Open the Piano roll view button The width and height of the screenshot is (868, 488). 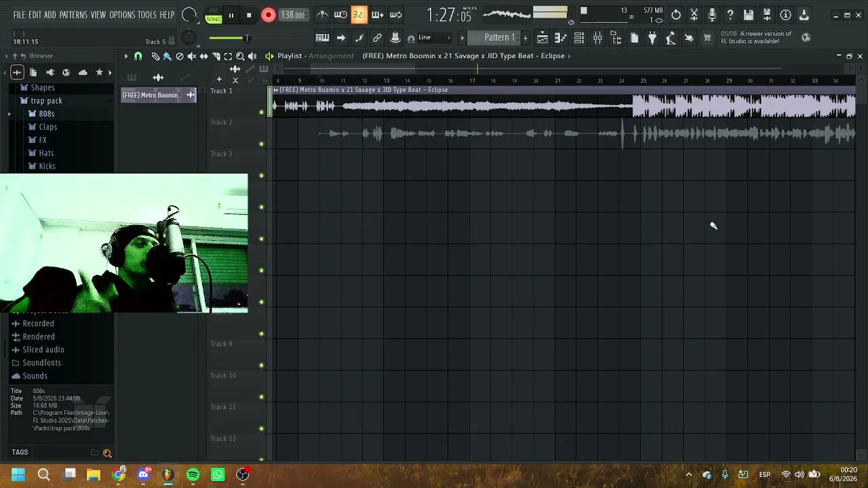click(x=561, y=38)
